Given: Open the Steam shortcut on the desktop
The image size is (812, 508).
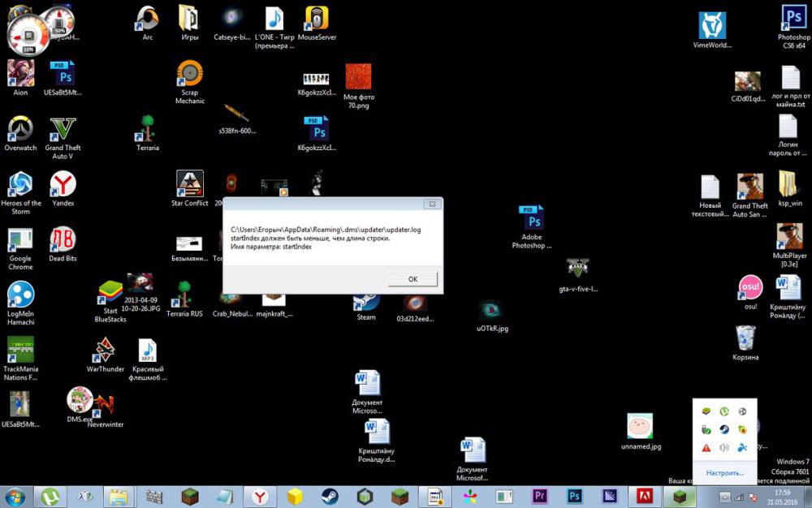Looking at the screenshot, I should (366, 306).
